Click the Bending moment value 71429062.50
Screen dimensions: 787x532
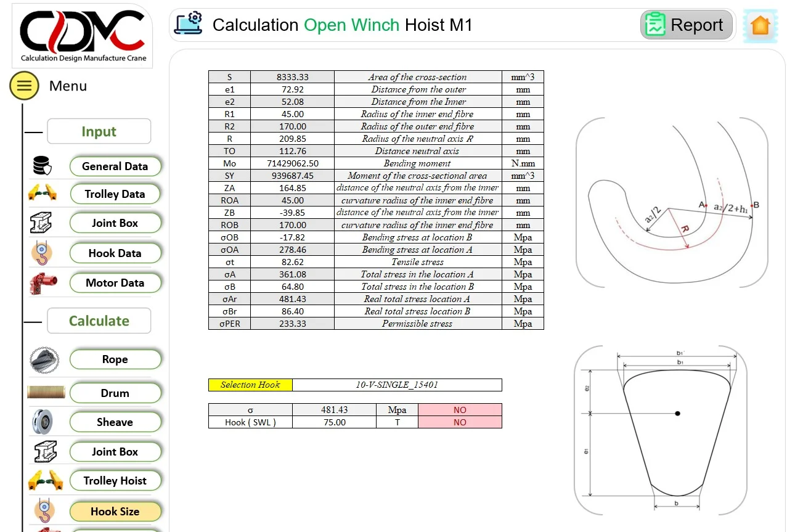click(x=292, y=163)
